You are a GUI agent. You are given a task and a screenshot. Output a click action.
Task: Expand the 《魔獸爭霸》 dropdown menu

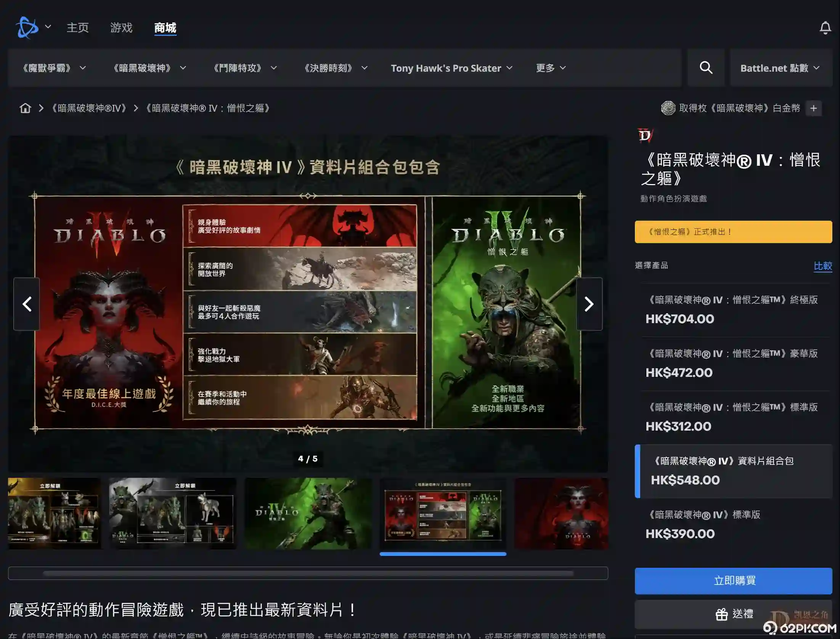point(53,68)
